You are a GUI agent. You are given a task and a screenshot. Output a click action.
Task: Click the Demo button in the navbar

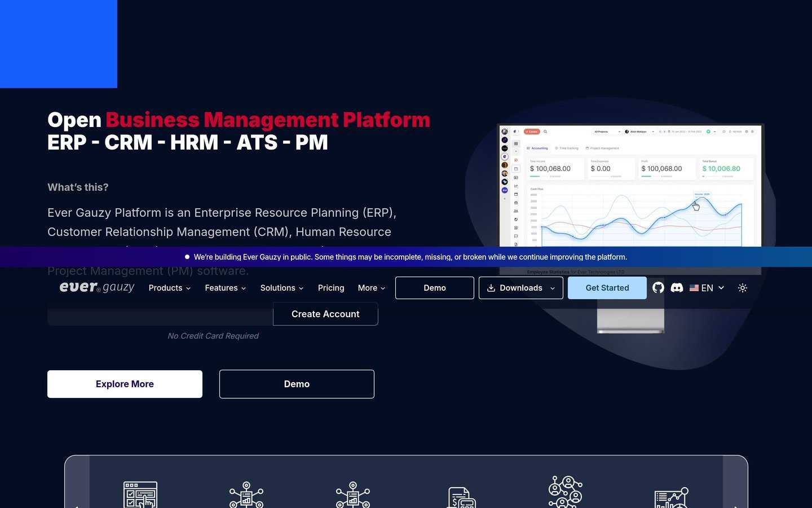click(435, 288)
